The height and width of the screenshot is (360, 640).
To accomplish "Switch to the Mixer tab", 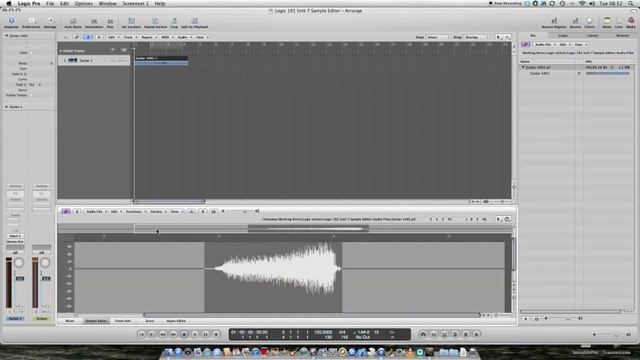I will (70, 321).
